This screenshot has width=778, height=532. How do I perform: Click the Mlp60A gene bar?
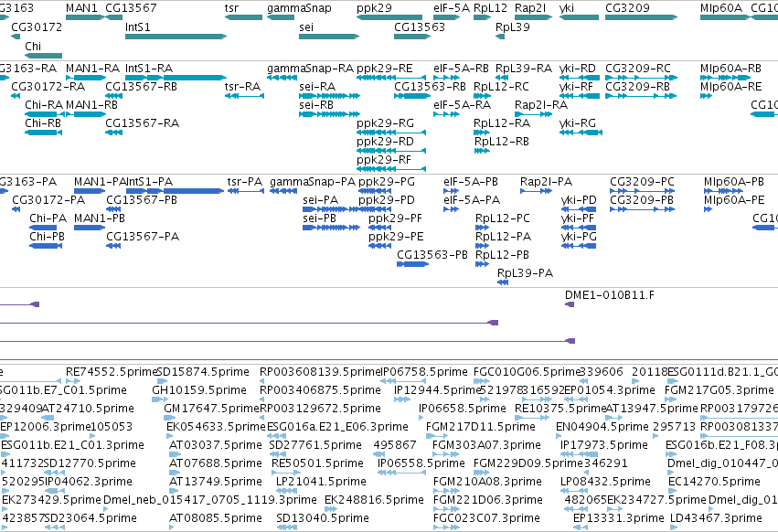pyautogui.click(x=725, y=17)
